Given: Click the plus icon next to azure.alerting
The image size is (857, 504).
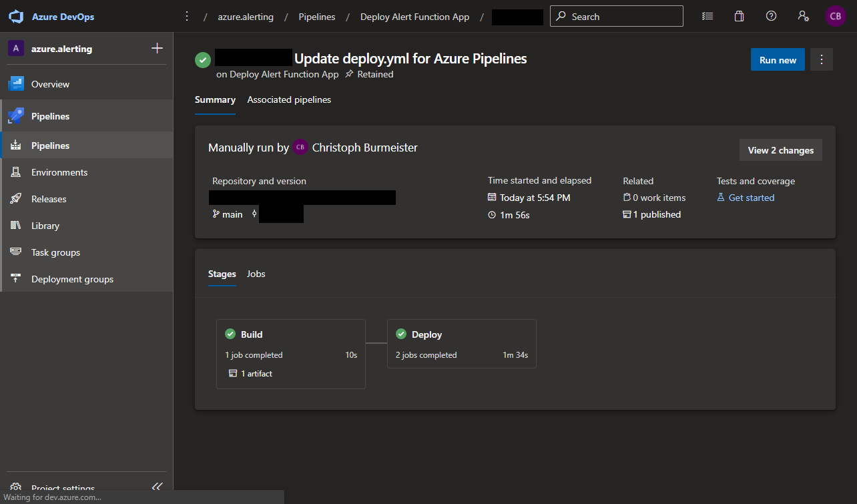Looking at the screenshot, I should pos(158,48).
